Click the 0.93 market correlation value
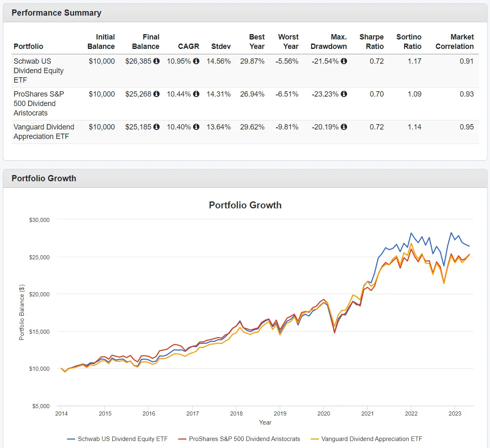Screen dimensions: 490x448 tap(467, 94)
